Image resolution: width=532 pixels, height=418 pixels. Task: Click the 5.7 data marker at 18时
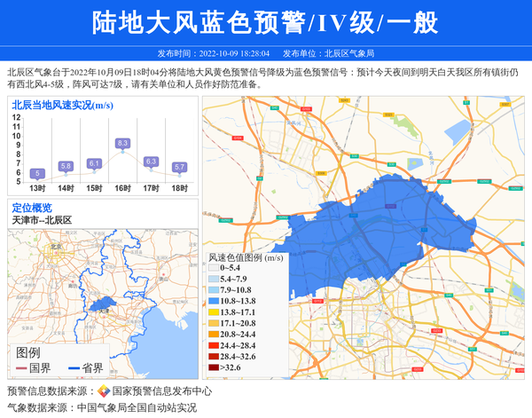point(179,167)
